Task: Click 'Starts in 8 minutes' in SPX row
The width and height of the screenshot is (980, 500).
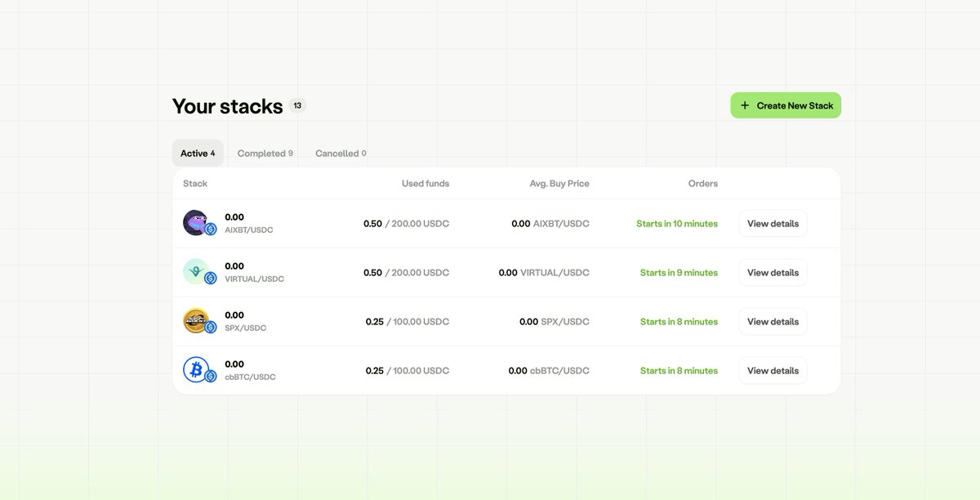Action: pos(679,321)
